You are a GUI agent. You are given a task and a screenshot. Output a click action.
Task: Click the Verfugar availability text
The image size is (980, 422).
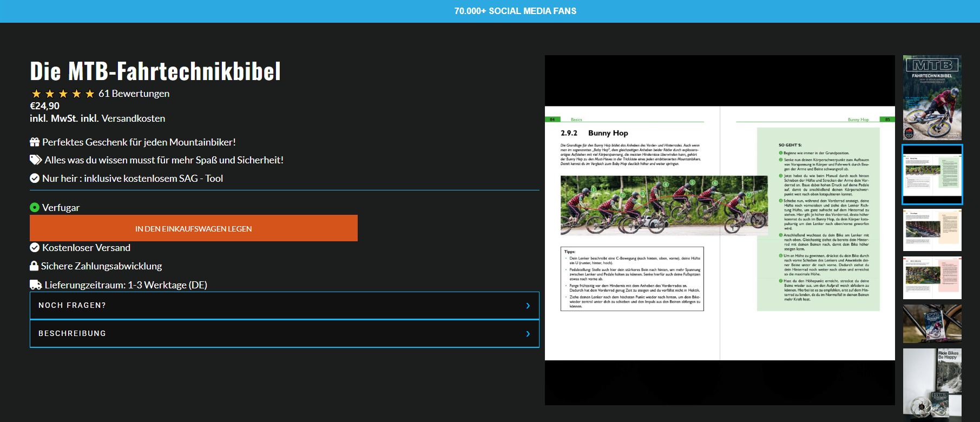(61, 208)
